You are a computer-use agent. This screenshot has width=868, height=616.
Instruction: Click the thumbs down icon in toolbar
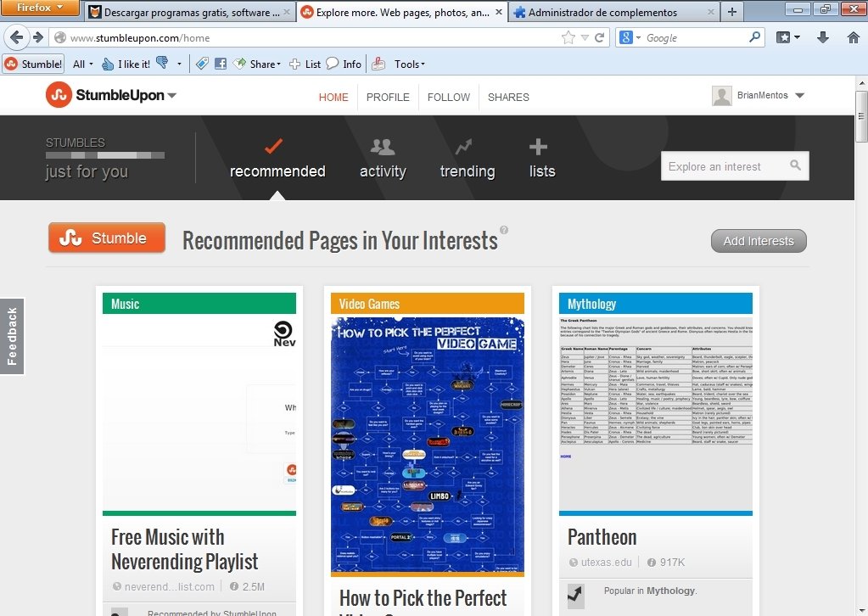162,63
